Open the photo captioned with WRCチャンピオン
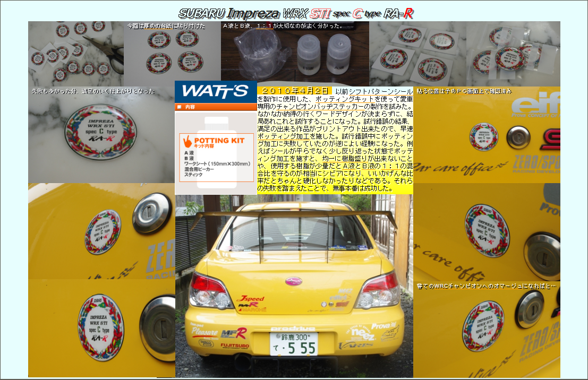Image resolution: width=588 pixels, height=380 pixels. [487, 329]
